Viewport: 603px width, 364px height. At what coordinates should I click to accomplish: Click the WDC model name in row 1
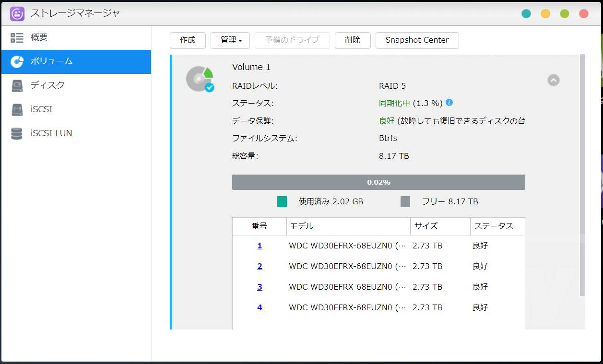tap(348, 246)
